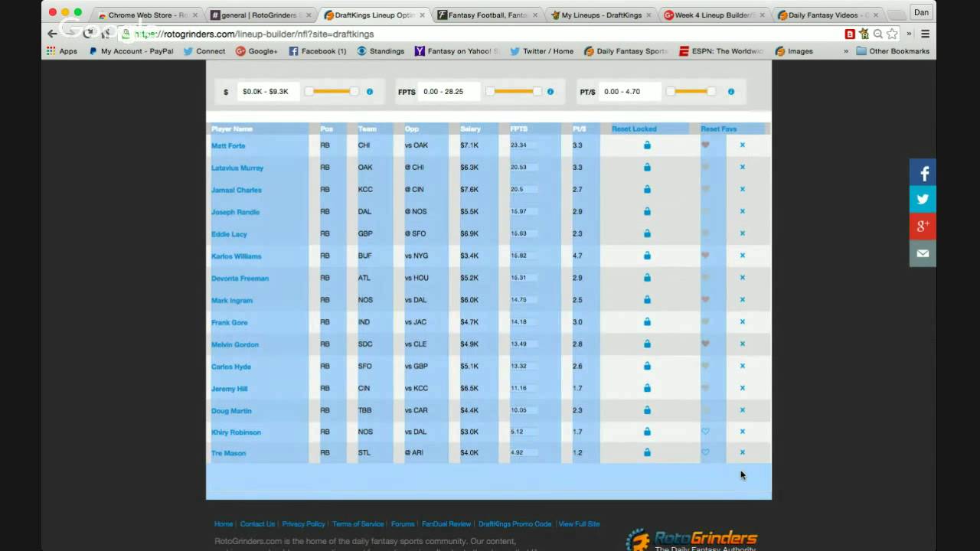Switch to My Lineups DraftKings tab
The image size is (980, 551).
pos(601,15)
